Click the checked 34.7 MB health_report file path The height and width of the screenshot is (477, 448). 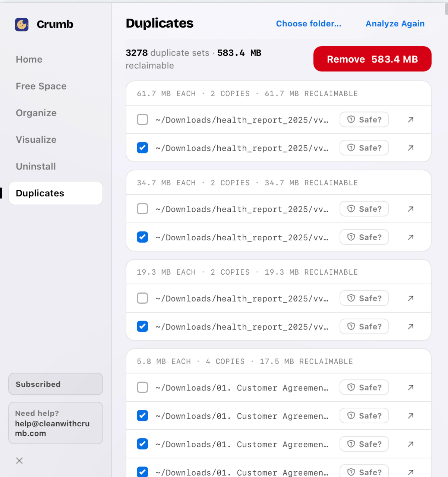[x=242, y=238]
